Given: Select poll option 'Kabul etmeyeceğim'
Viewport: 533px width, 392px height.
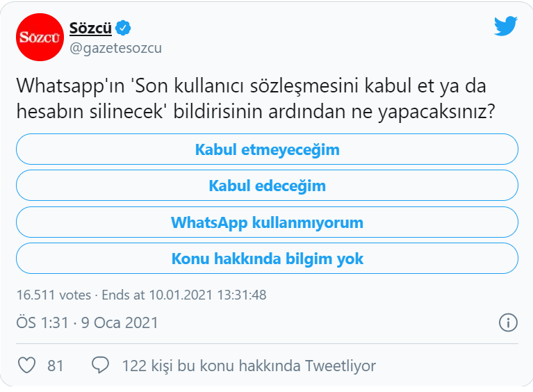Looking at the screenshot, I should 267,149.
